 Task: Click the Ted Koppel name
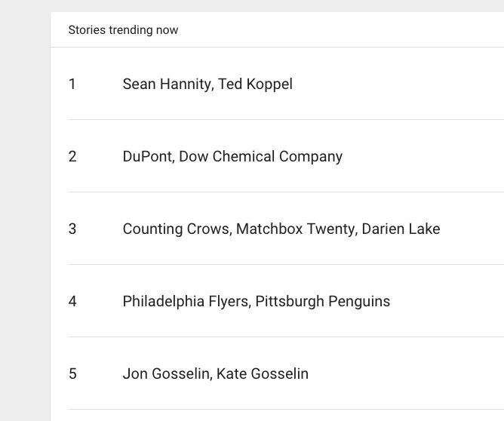tap(255, 85)
